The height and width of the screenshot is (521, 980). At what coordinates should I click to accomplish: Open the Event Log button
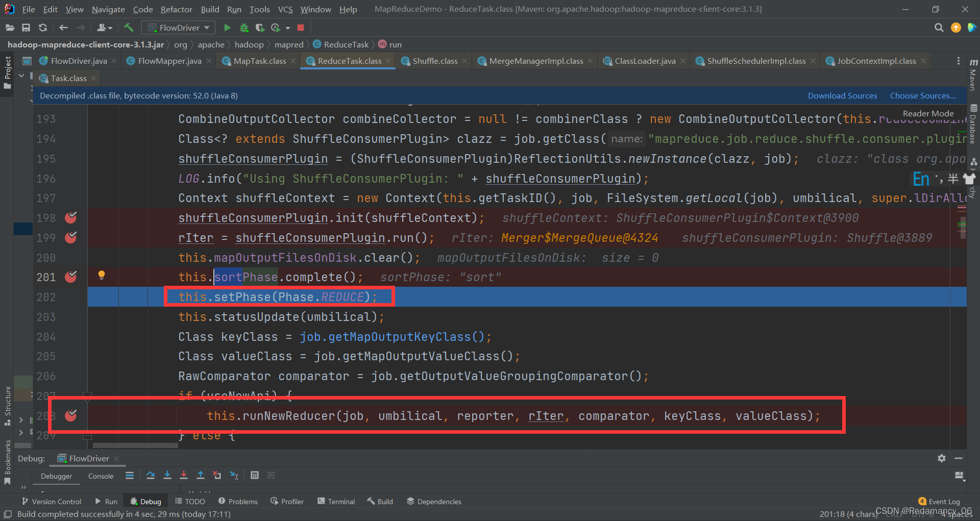tap(939, 502)
